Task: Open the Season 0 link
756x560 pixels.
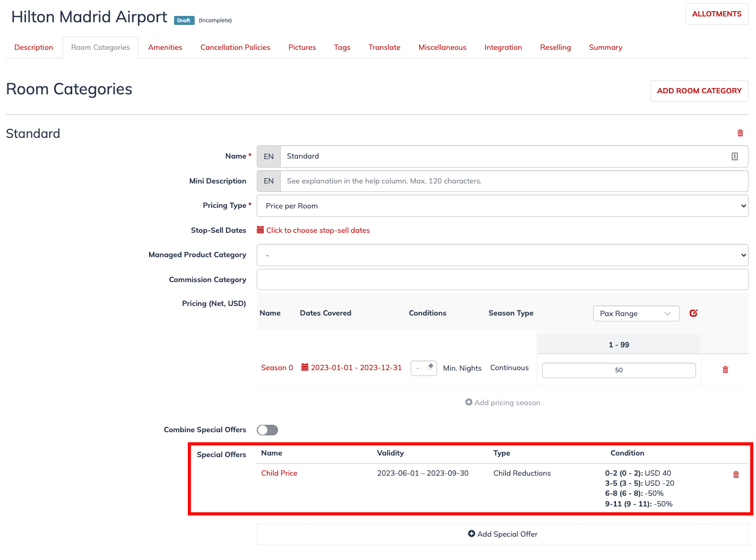Action: (x=277, y=367)
